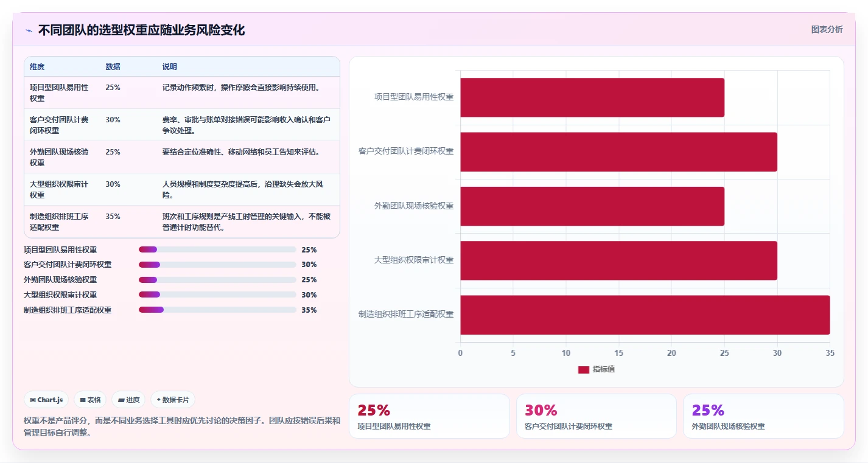This screenshot has width=868, height=463.
Task: Click the chart bar for 客户交付团队计费闭环权重
Action: (x=618, y=151)
